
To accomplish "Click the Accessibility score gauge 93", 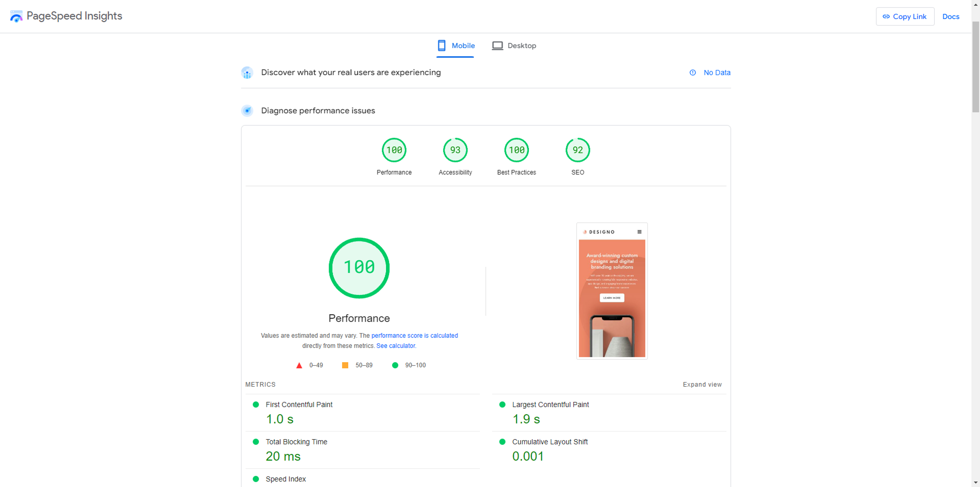I will (x=455, y=150).
